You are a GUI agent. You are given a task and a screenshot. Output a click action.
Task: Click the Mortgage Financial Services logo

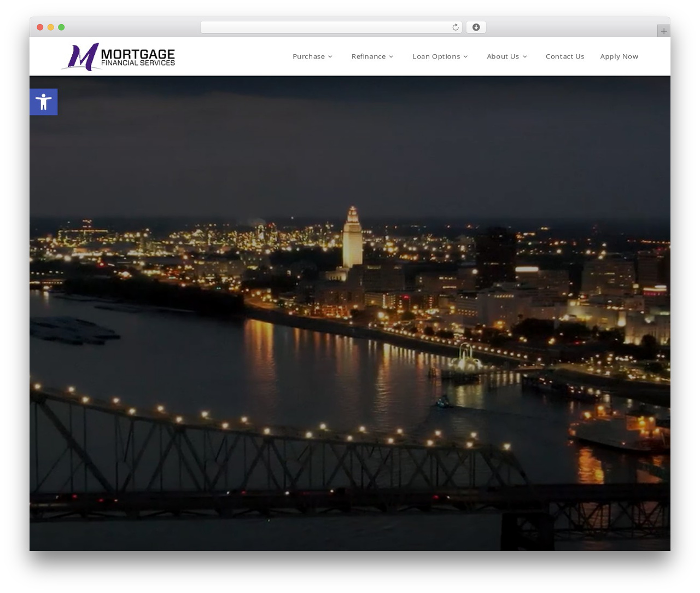click(118, 56)
